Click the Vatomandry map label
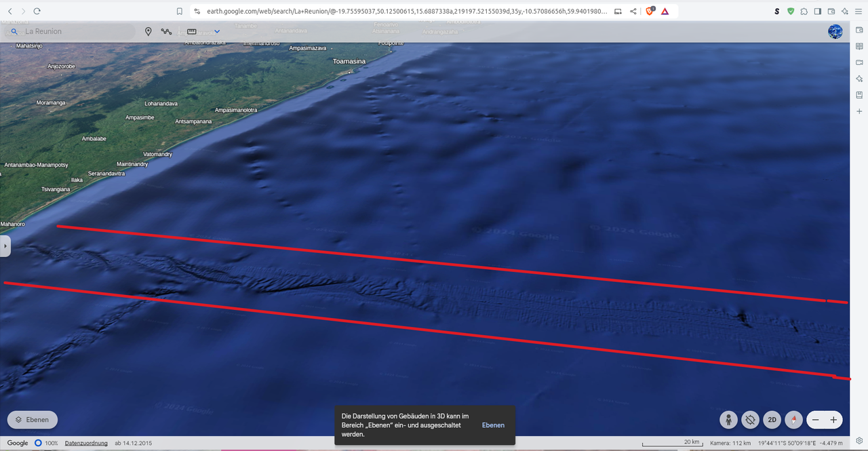 tap(158, 154)
